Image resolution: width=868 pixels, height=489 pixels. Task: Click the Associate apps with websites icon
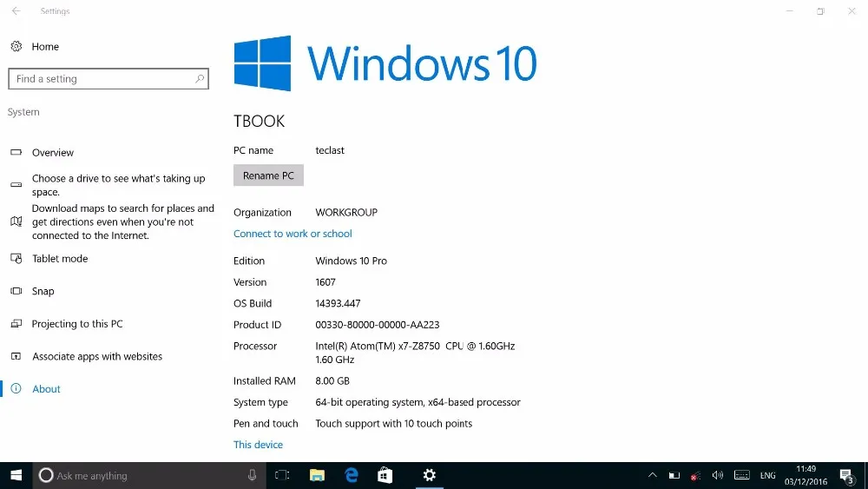coord(16,357)
